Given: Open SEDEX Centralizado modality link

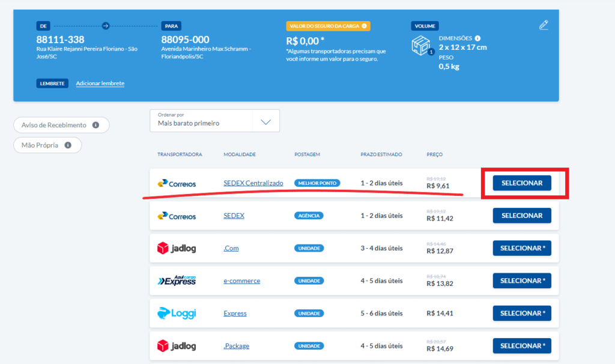Looking at the screenshot, I should pos(253,183).
